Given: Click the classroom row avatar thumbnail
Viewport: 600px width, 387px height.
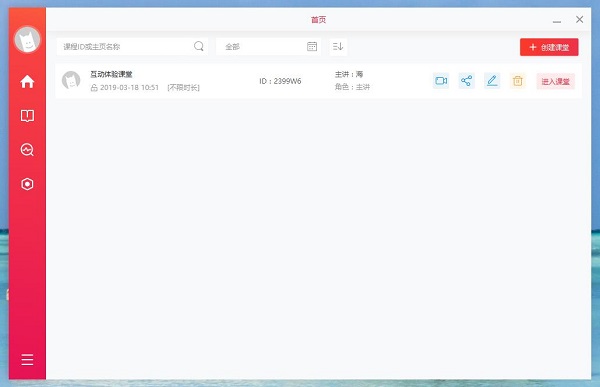Looking at the screenshot, I should [71, 80].
